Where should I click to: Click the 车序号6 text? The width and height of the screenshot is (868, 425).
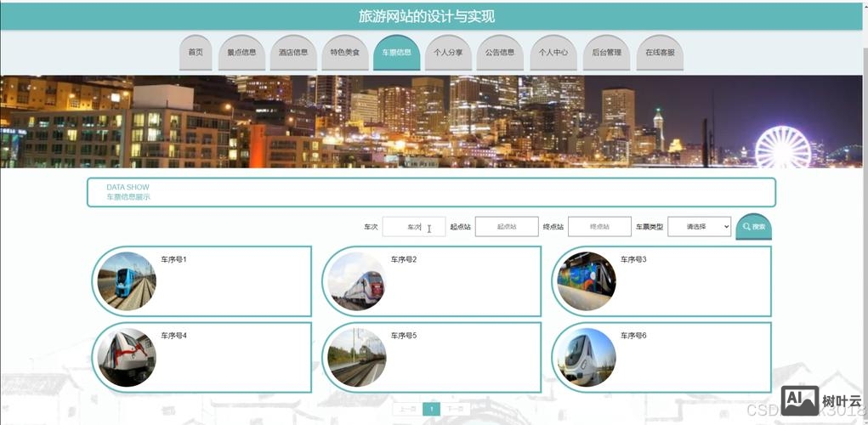633,336
